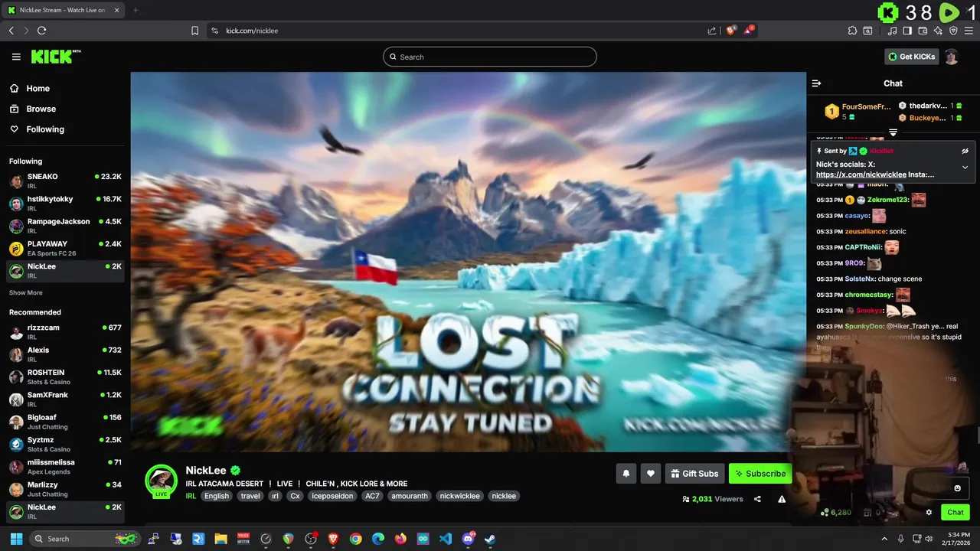980x551 pixels.
Task: Expand Following list with Show More
Action: 26,293
